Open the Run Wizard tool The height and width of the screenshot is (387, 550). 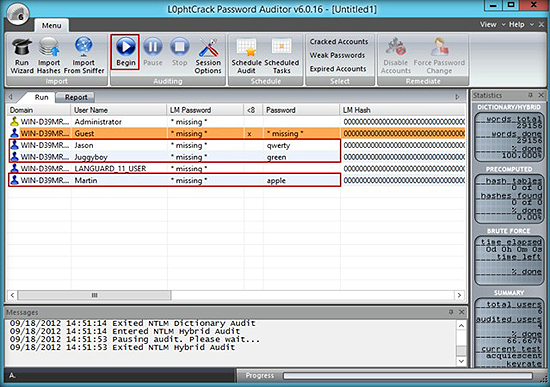pyautogui.click(x=22, y=56)
